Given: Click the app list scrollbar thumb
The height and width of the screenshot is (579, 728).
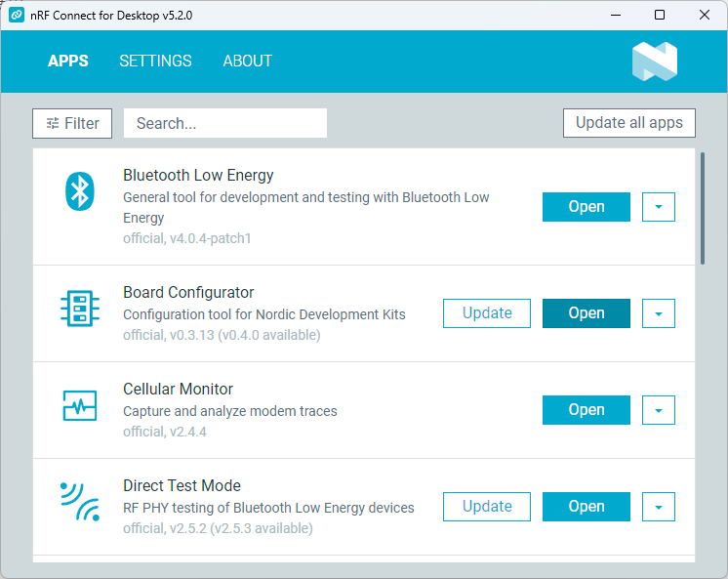Looking at the screenshot, I should tap(703, 209).
